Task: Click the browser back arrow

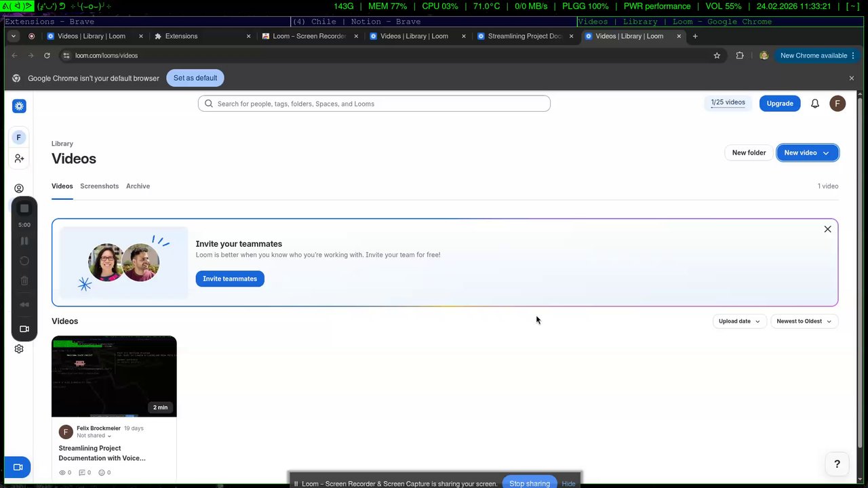Action: [x=14, y=56]
